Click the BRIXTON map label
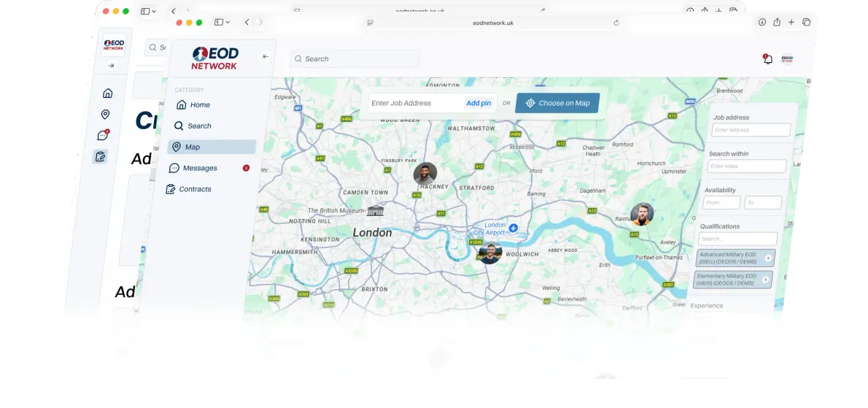The height and width of the screenshot is (408, 868). [374, 290]
